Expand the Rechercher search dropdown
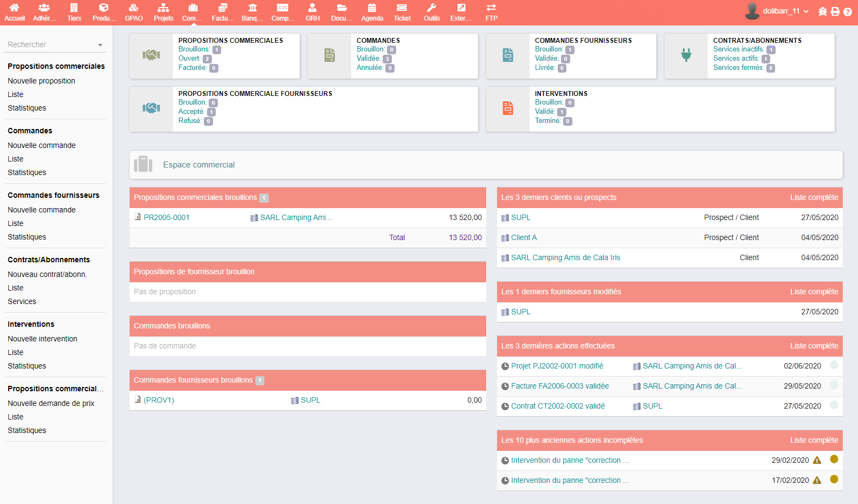Screen dimensions: 858x504 100,45
